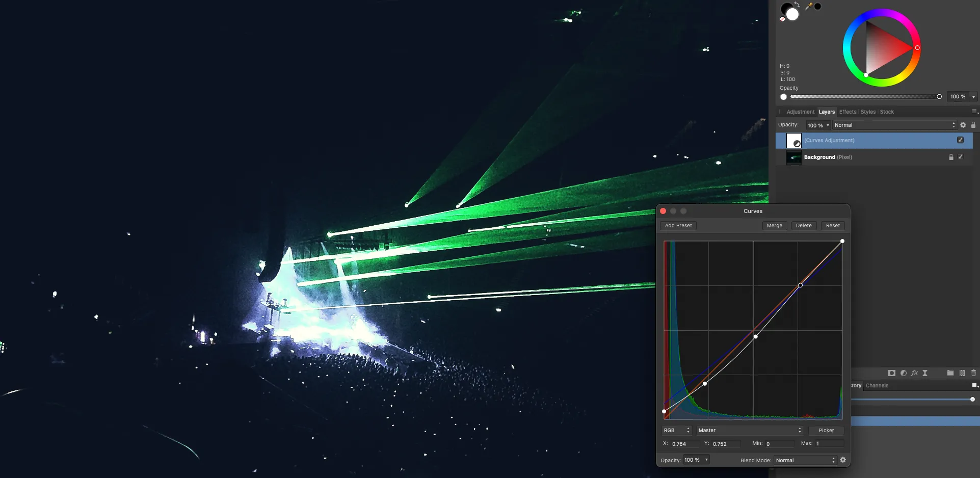This screenshot has width=980, height=478.
Task: Click the checkered Add Pixel Layer icon
Action: tap(962, 373)
